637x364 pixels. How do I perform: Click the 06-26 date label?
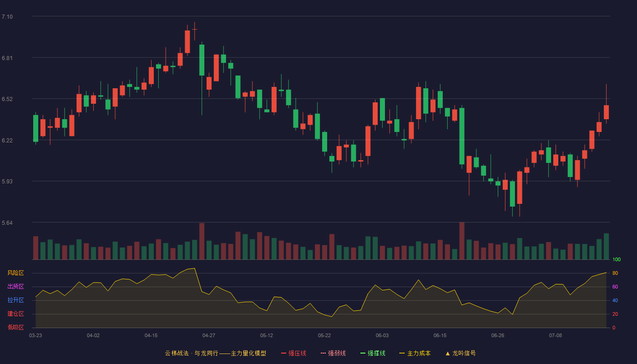[498, 335]
